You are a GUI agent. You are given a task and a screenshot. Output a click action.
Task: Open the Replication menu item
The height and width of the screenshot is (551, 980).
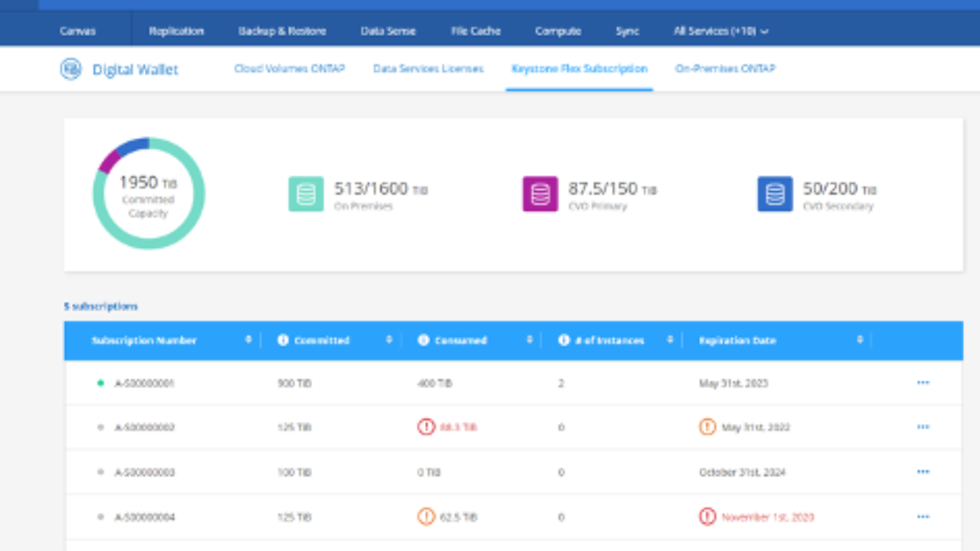[x=176, y=31]
